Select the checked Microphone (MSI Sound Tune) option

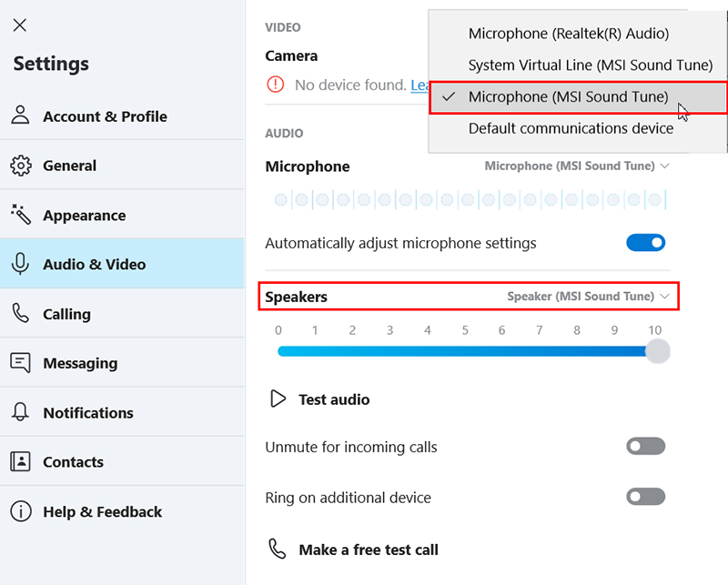click(x=578, y=96)
